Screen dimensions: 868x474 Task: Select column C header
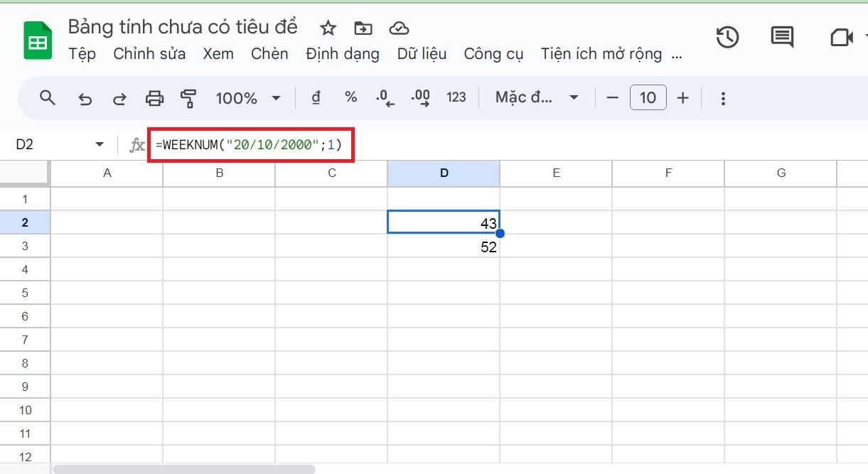coord(332,173)
